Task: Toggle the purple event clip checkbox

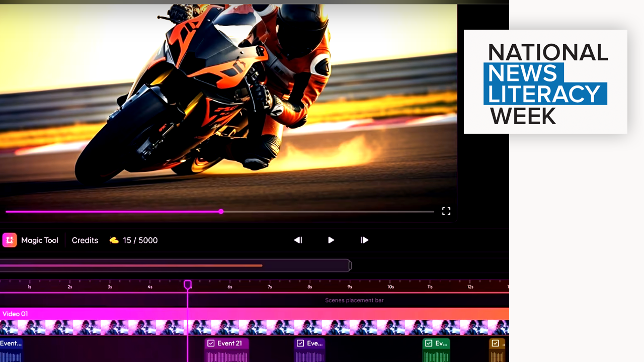Action: [x=300, y=343]
